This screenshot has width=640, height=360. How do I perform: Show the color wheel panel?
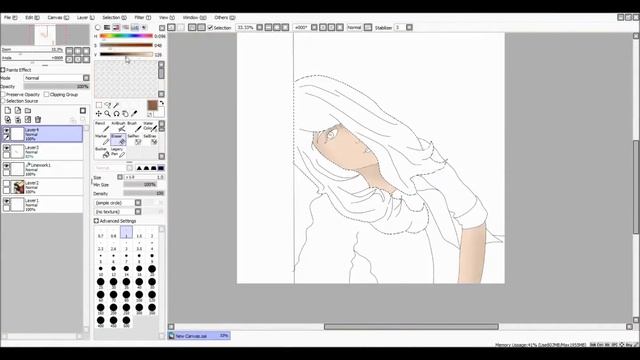click(98, 27)
